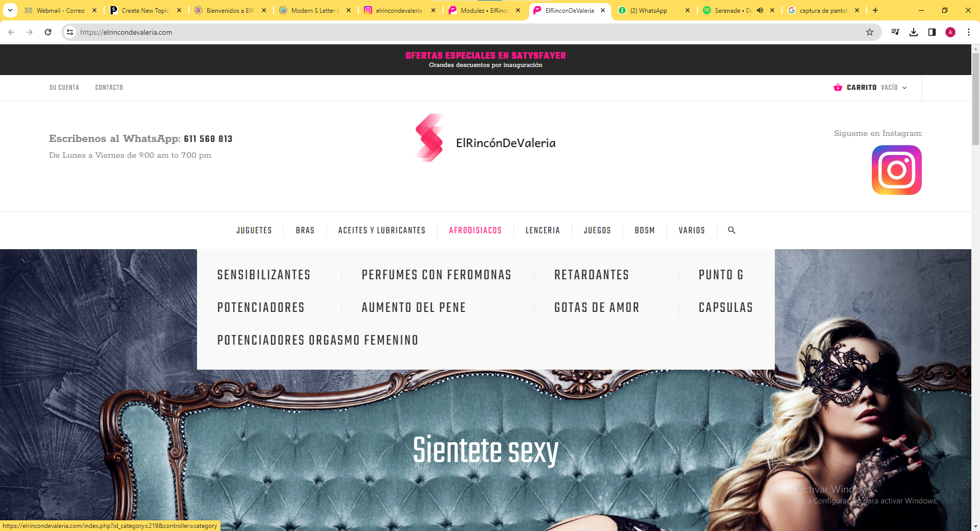The width and height of the screenshot is (980, 531).
Task: View site information icon in address bar
Action: 70,32
